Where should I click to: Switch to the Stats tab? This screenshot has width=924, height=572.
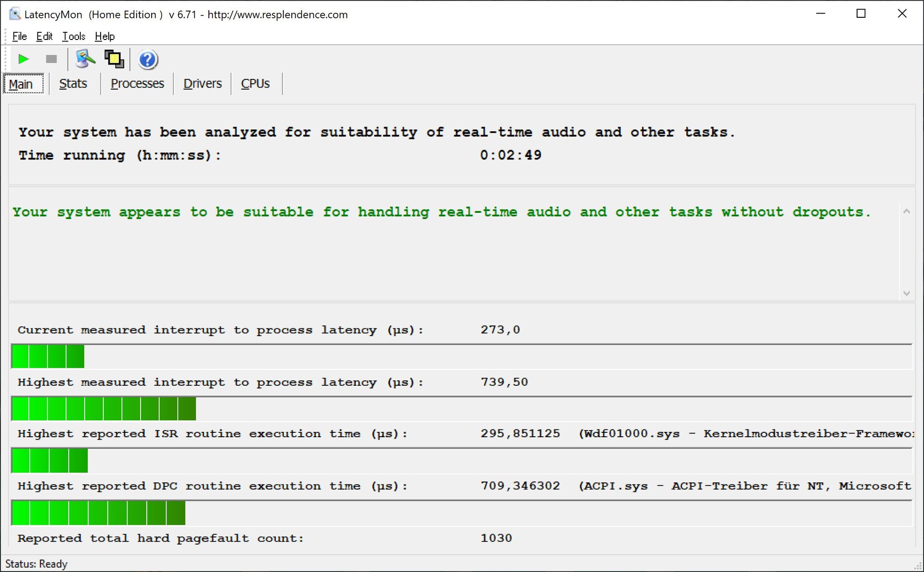[73, 84]
